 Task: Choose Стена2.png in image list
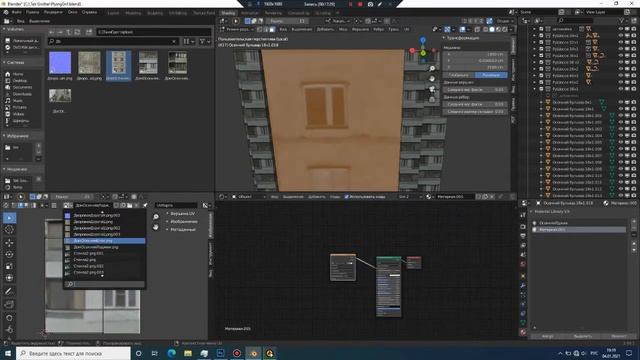tap(104, 260)
